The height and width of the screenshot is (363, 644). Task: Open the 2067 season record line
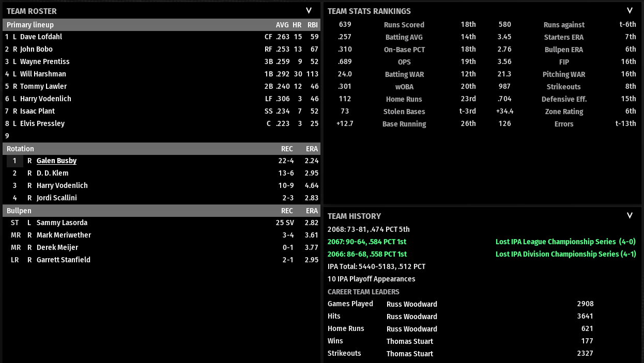[x=367, y=242]
